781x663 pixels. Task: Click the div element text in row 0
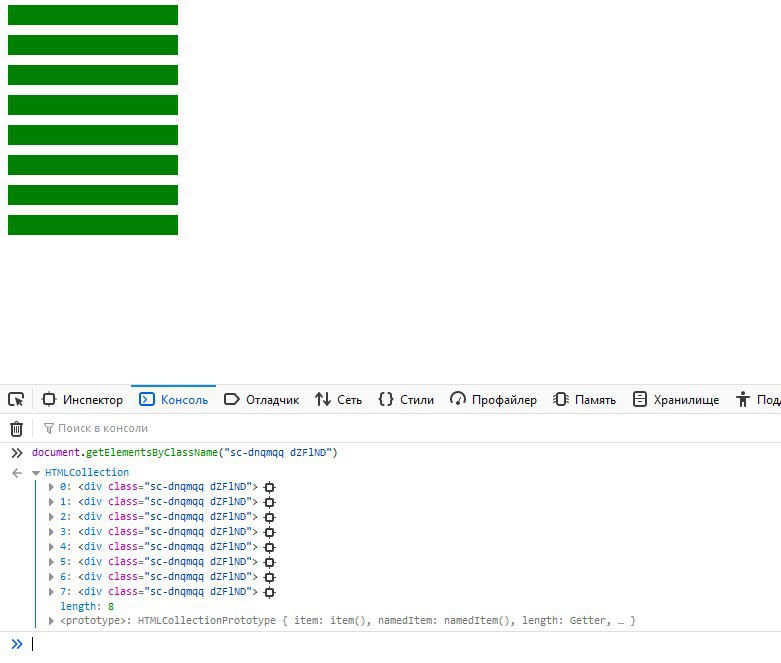(x=168, y=487)
